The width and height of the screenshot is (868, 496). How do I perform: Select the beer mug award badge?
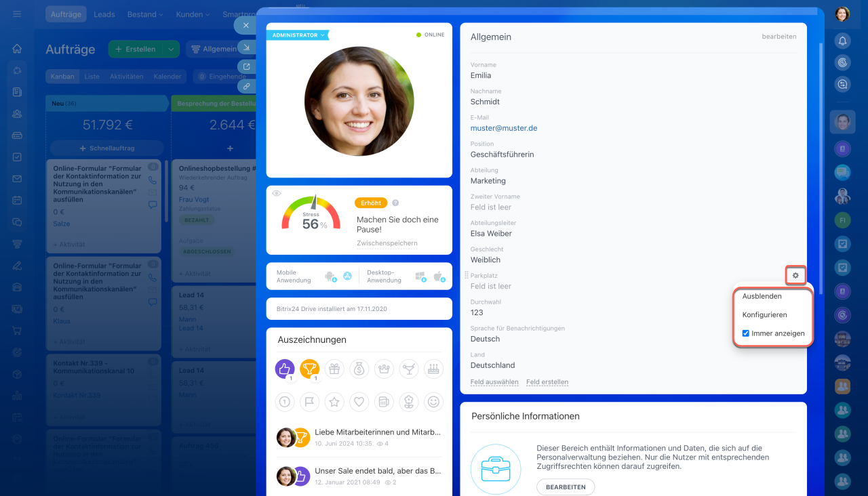[384, 402]
